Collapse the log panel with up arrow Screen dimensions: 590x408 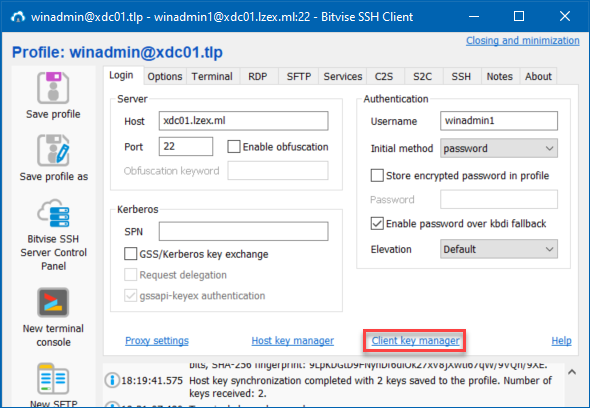point(572,372)
